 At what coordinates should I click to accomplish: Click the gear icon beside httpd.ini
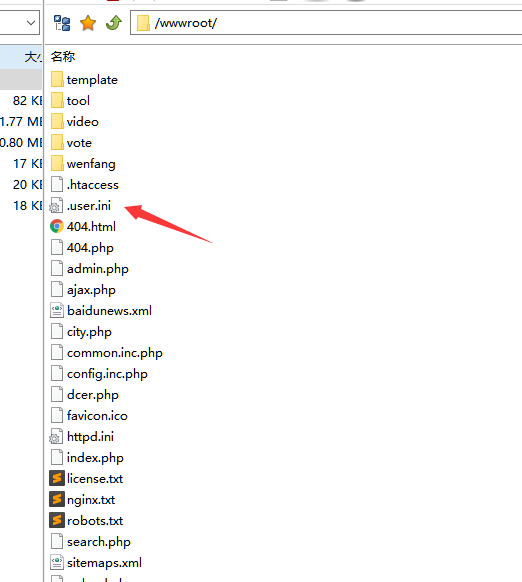[x=56, y=436]
